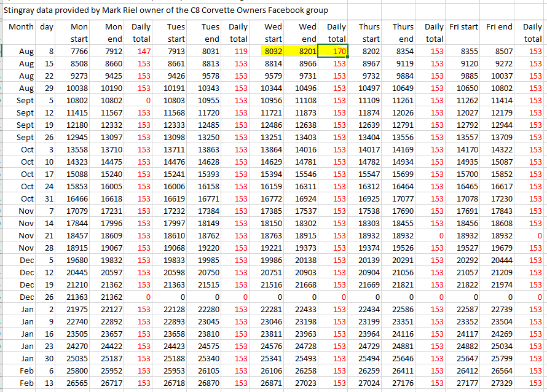Image resolution: width=547 pixels, height=392 pixels.
Task: Click the Fri end cell 27329
Action: (499, 383)
